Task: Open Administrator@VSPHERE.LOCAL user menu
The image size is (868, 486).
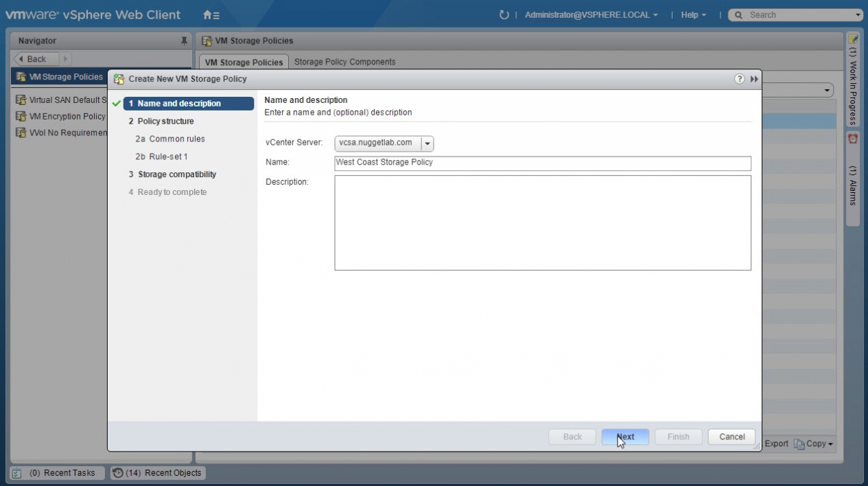Action: 591,14
